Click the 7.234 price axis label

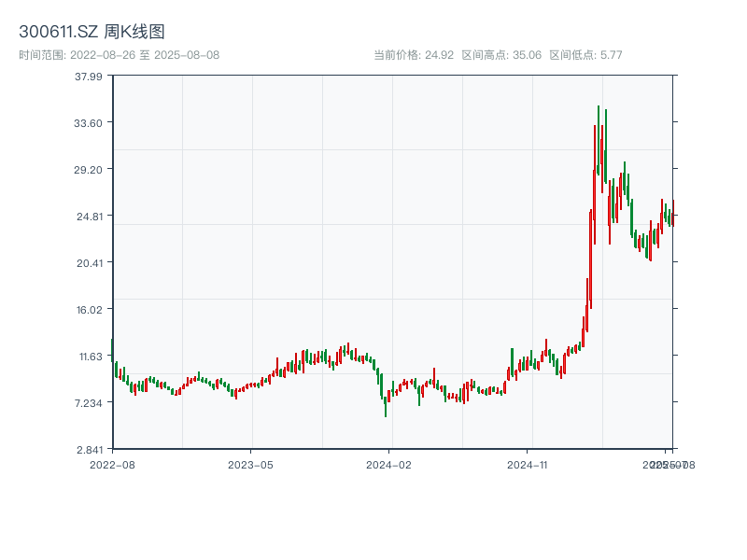point(90,403)
